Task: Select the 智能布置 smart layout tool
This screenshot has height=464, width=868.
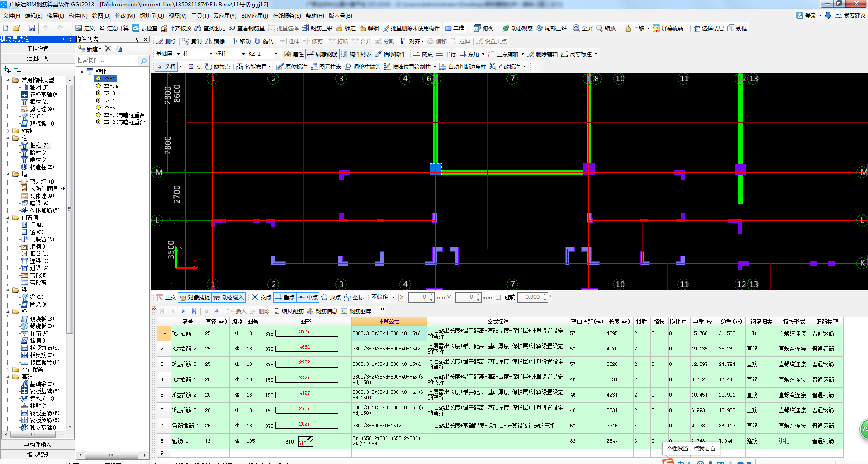Action: (x=253, y=66)
